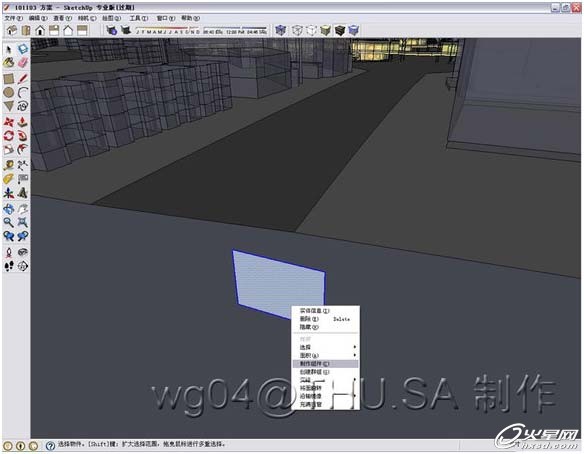Screen dimensions: 584x454
Task: Enable wireframe face style cube
Action: 297,31
